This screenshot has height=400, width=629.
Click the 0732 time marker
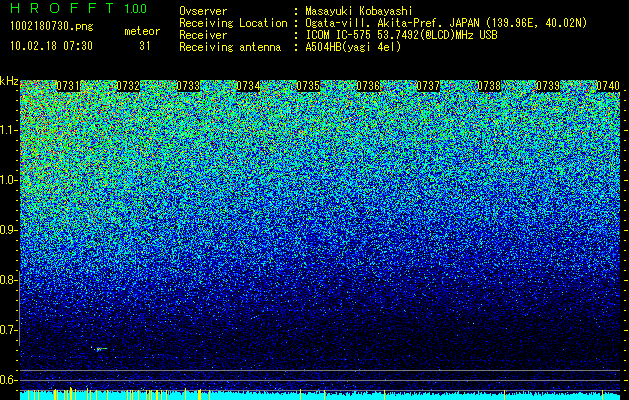(x=128, y=86)
